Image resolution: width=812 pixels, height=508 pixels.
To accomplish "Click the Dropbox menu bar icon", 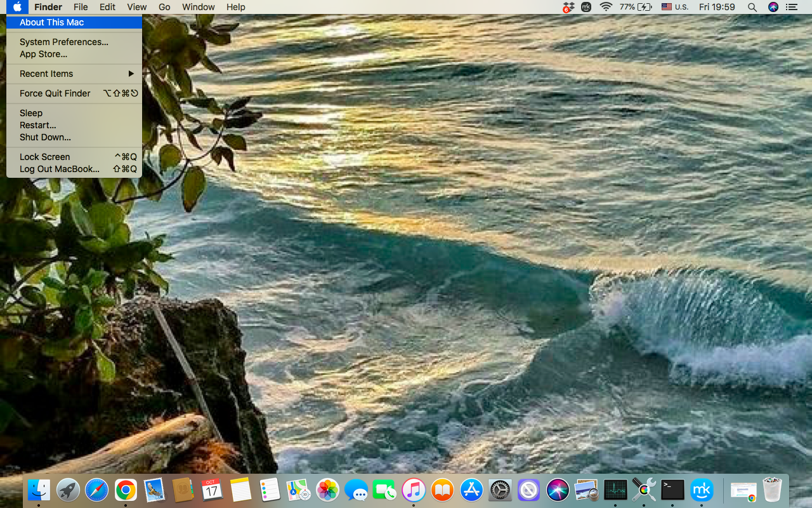I will coord(568,7).
